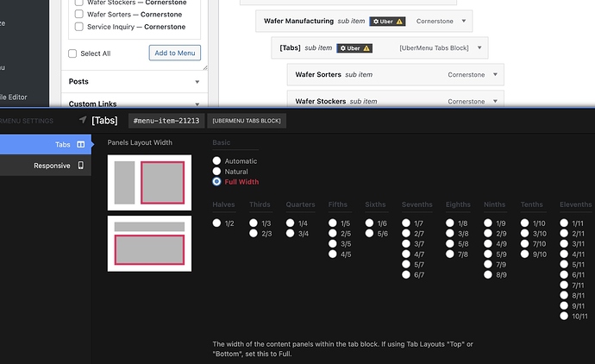Tick the Select All checkbox
The height and width of the screenshot is (364, 595).
tap(72, 53)
